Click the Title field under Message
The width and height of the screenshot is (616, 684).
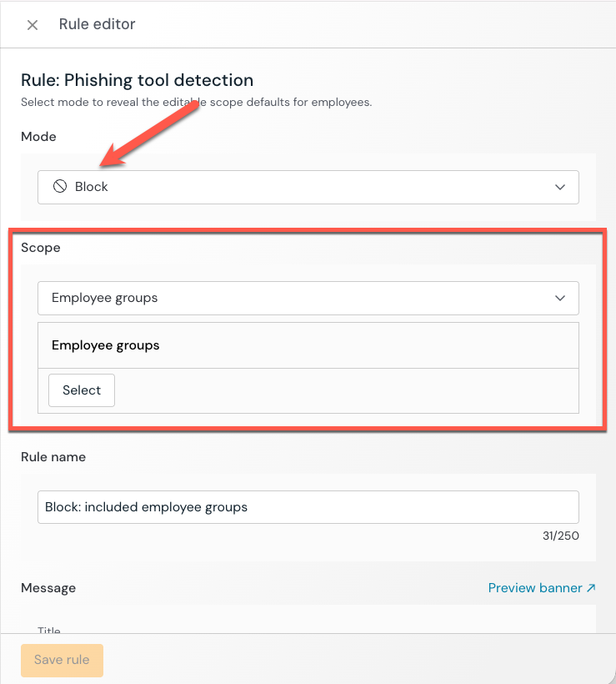tap(50, 631)
